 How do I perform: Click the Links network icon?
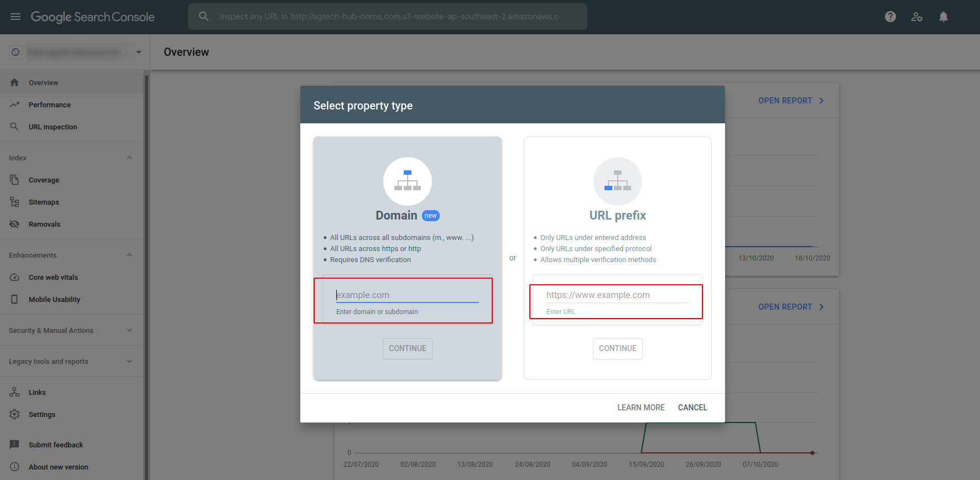click(14, 392)
